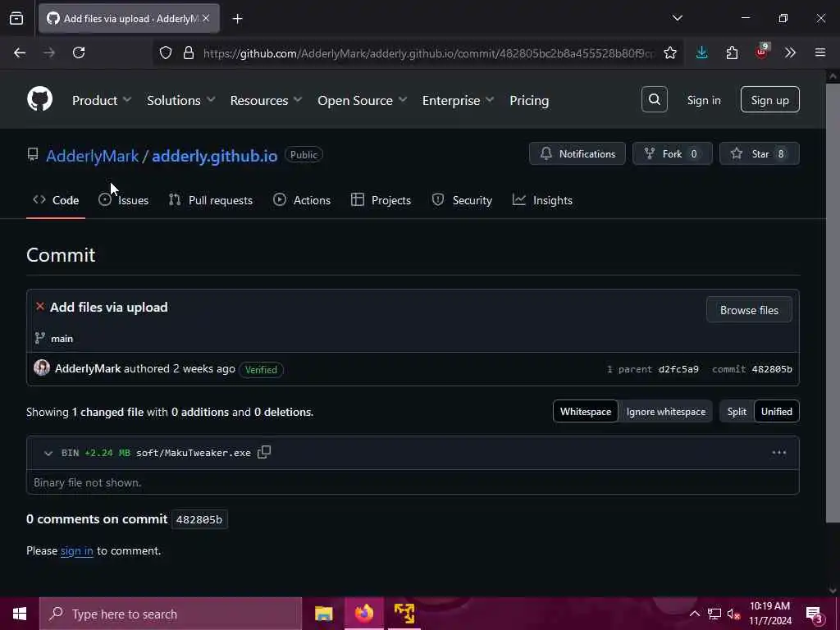Image resolution: width=840 pixels, height=630 pixels.
Task: Go back to the previous page
Action: [x=20, y=52]
